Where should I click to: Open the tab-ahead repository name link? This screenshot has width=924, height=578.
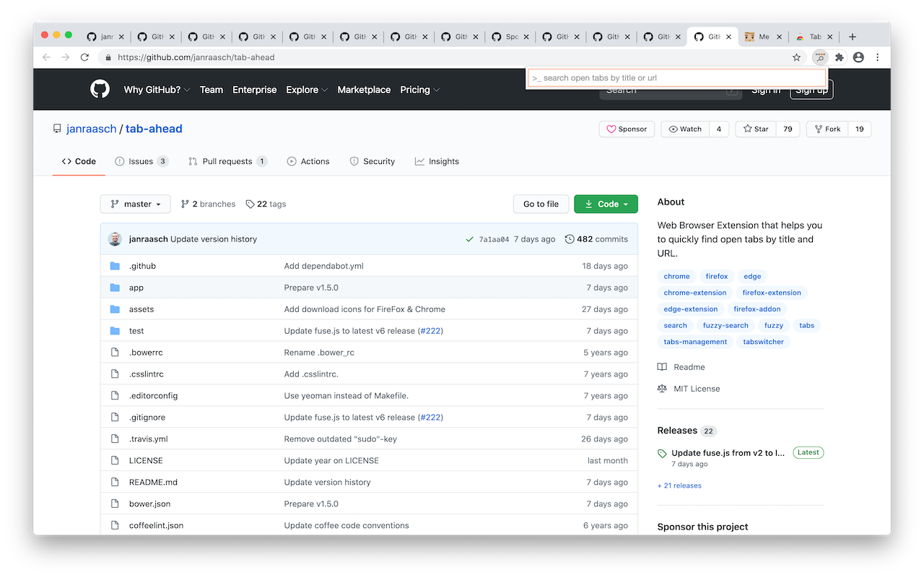[x=154, y=129]
